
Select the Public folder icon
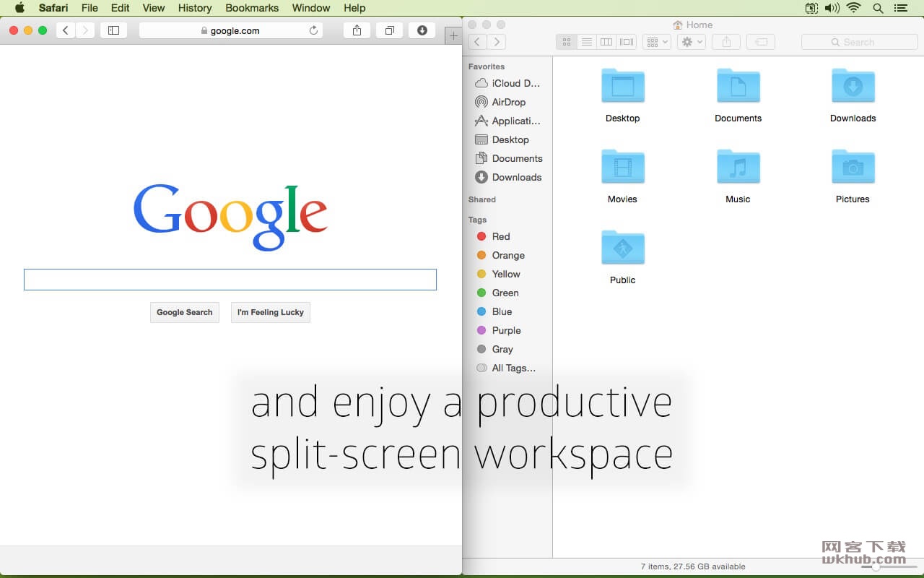pyautogui.click(x=622, y=248)
